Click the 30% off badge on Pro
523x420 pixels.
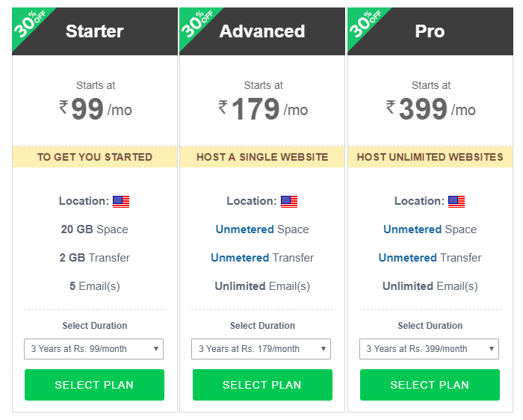364,24
